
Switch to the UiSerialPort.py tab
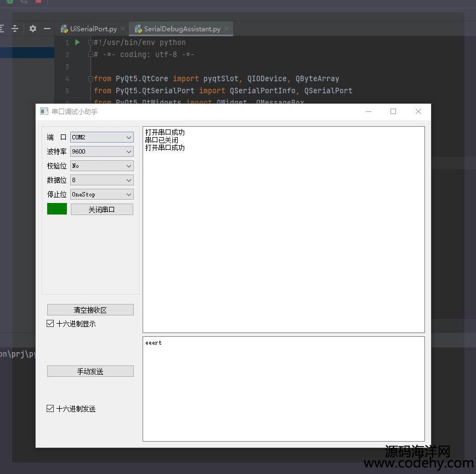coord(93,29)
